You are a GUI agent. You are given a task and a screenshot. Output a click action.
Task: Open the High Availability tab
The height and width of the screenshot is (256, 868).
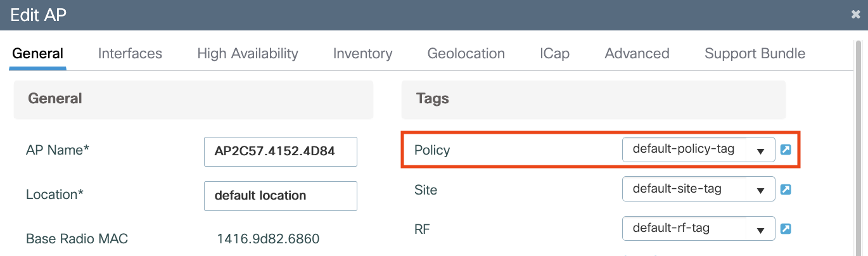248,54
